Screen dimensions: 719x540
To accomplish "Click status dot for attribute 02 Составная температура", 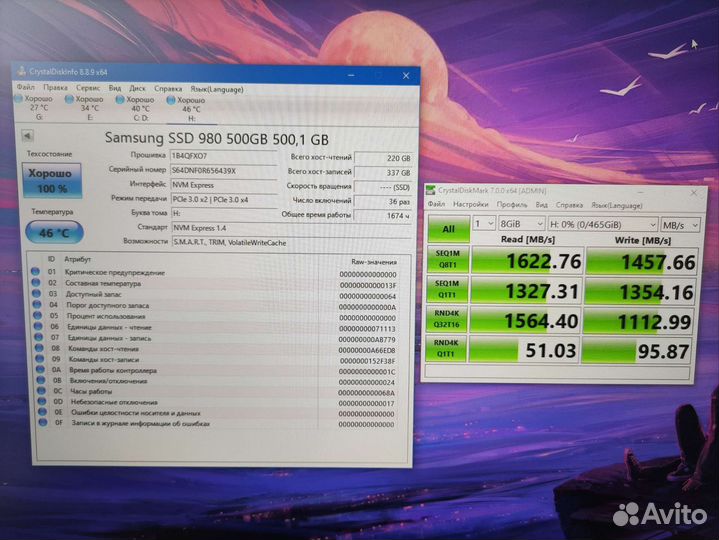I will pos(36,283).
